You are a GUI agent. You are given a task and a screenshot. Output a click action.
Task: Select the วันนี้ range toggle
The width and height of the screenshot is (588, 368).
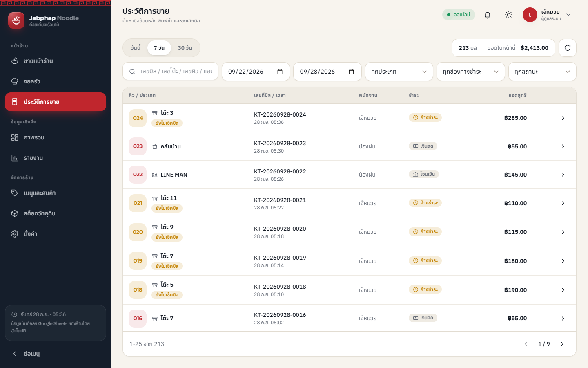coord(136,48)
